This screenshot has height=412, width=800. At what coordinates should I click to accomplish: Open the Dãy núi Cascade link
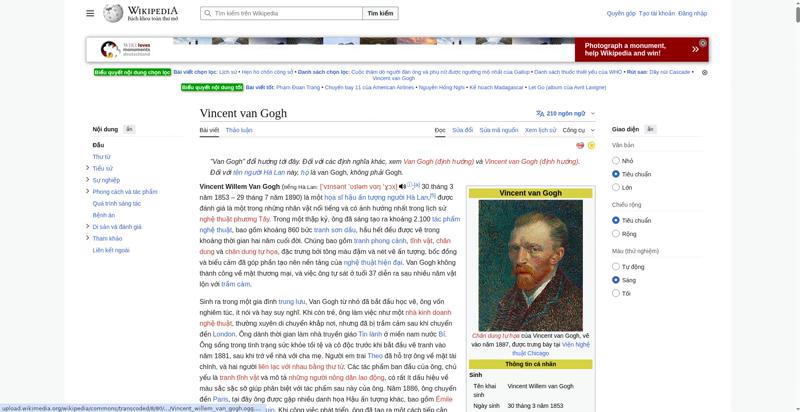[x=669, y=72]
